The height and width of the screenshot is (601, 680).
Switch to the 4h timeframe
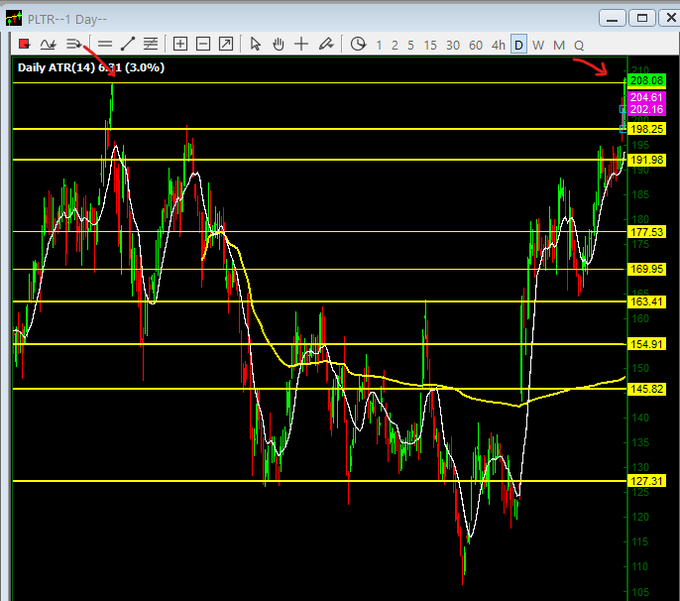point(498,45)
